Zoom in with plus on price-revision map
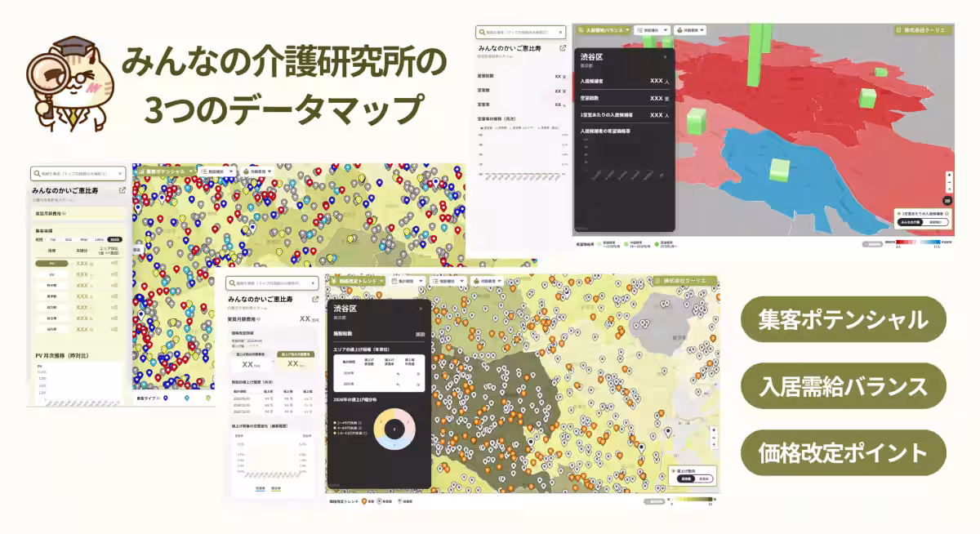The width and height of the screenshot is (980, 534). coord(713,429)
